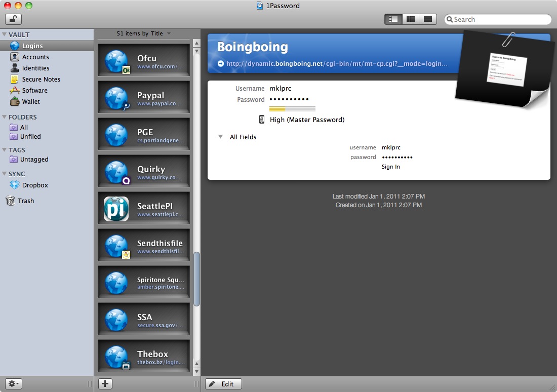This screenshot has height=392, width=557.
Task: Click the 'Created on Jan 1, 2011 2:07 PM' text
Action: tap(379, 205)
